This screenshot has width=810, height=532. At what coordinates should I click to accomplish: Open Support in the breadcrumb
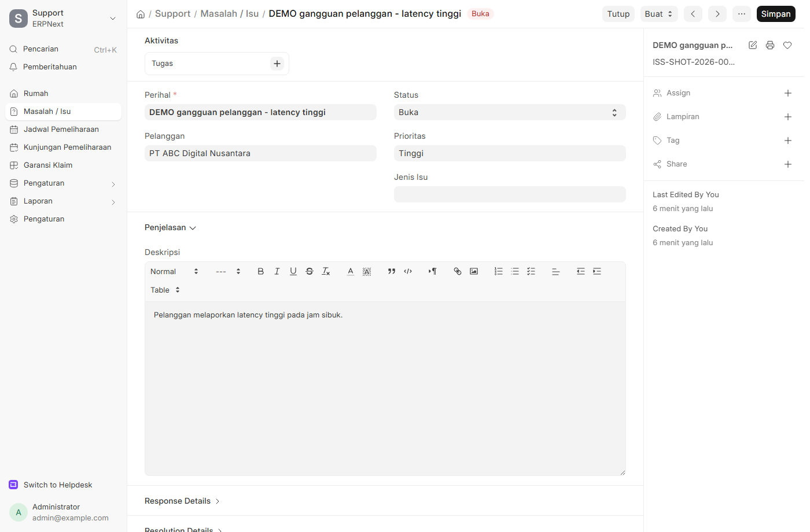tap(172, 13)
